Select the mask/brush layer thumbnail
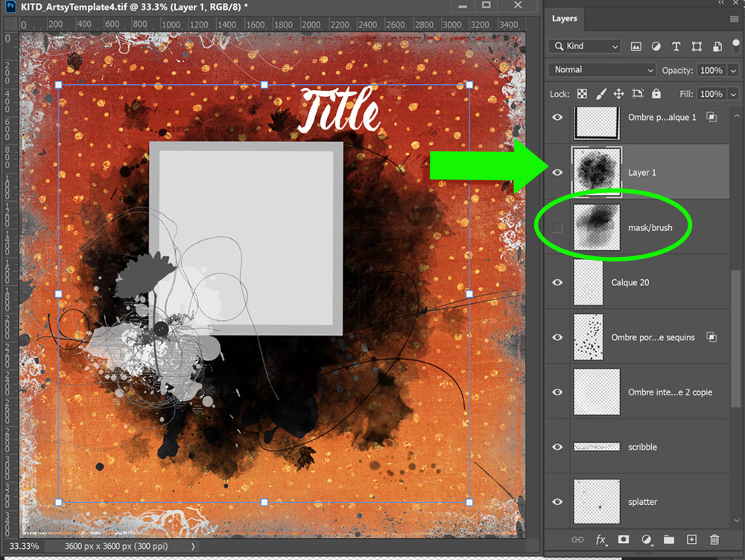 click(597, 227)
